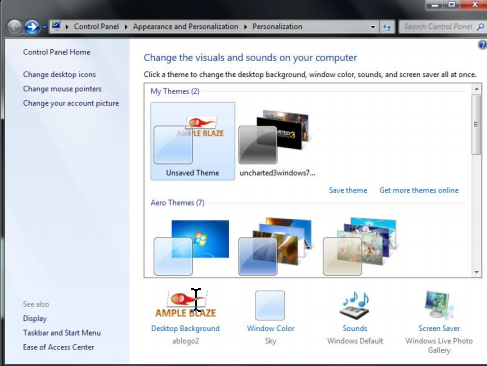Select the Unsaved Theme thumbnail

click(193, 141)
